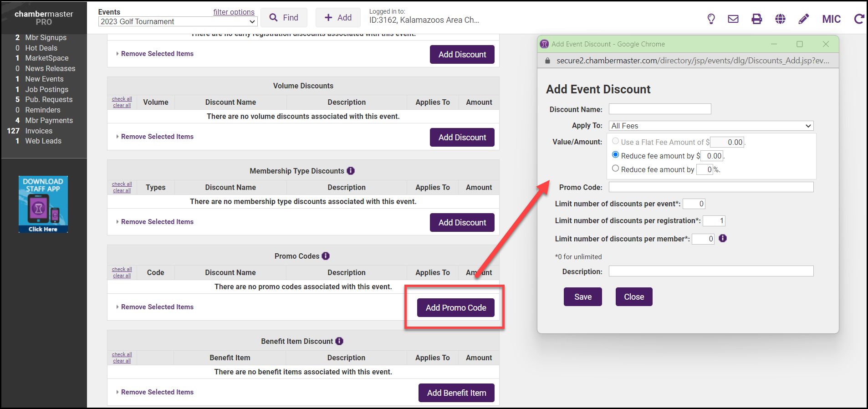Viewport: 868px width, 409px height.
Task: Save the new event discount
Action: [x=582, y=297]
